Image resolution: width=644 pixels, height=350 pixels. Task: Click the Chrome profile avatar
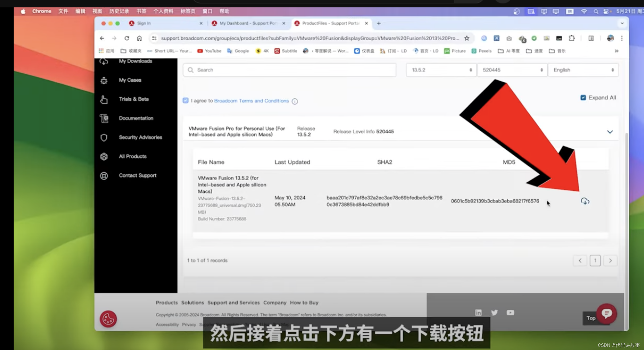(610, 38)
